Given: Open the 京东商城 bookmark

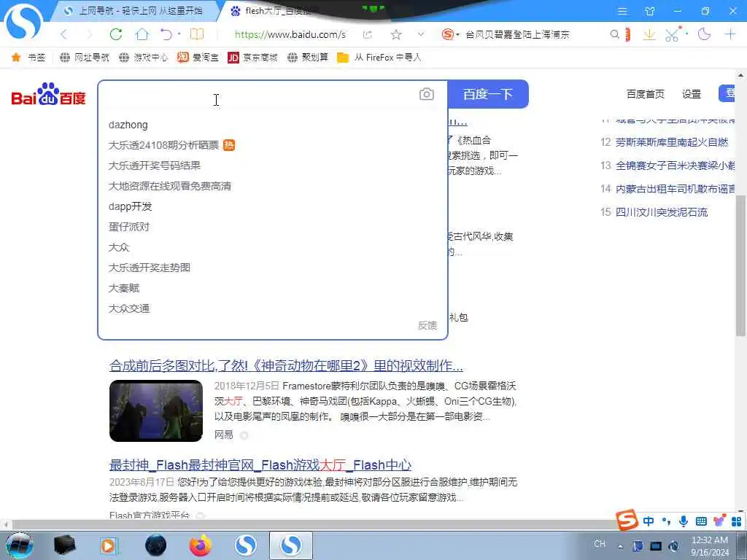Looking at the screenshot, I should pyautogui.click(x=252, y=58).
